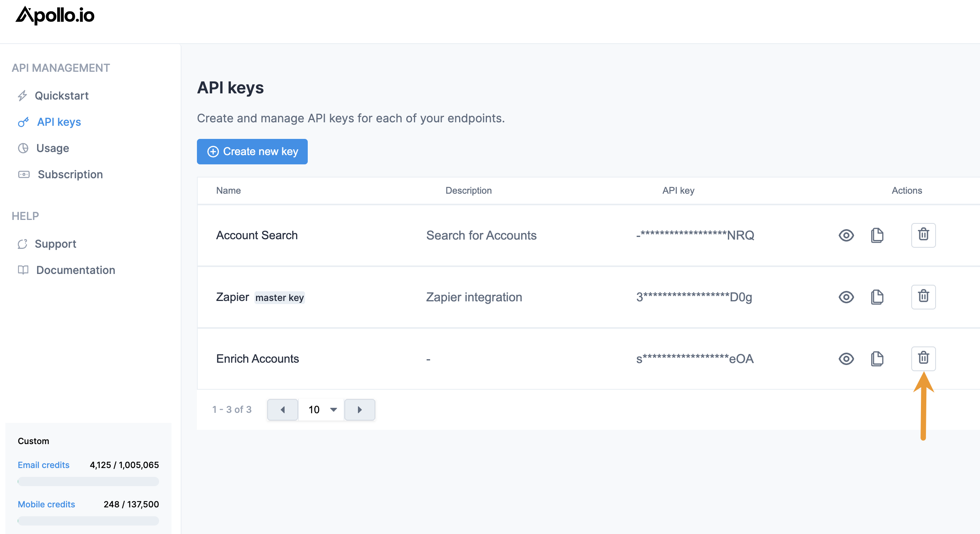The height and width of the screenshot is (534, 980).
Task: Click the Description column header
Action: [x=469, y=191]
